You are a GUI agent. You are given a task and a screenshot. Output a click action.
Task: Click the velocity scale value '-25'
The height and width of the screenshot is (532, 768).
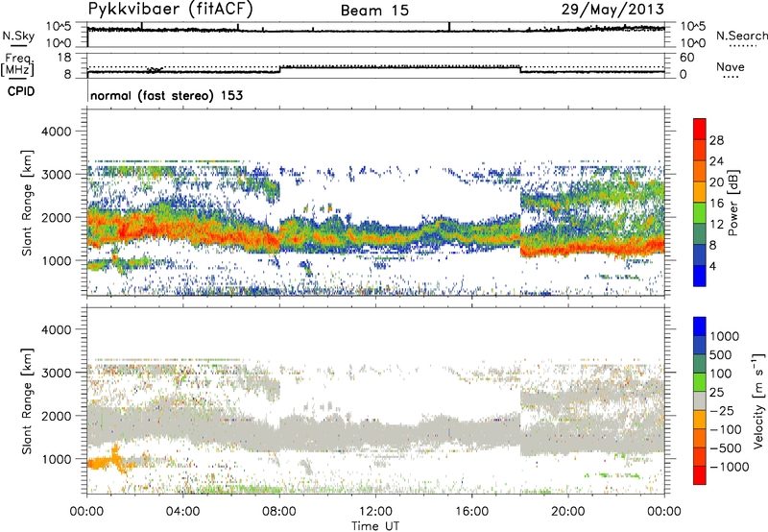click(x=723, y=410)
